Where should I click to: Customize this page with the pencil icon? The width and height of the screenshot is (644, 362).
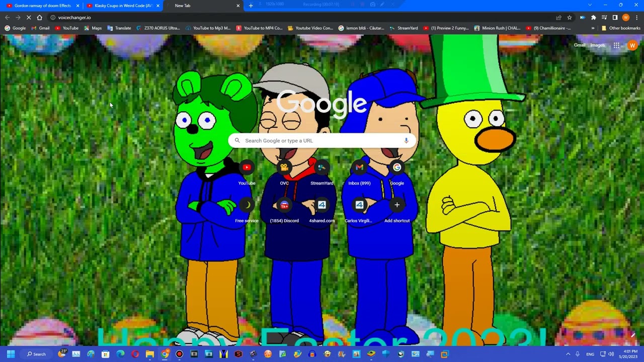pos(633,335)
